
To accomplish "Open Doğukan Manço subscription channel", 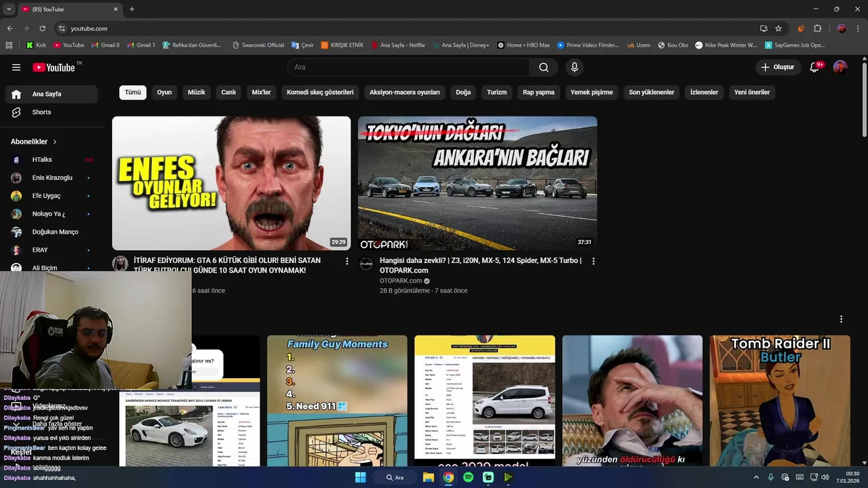I will [x=52, y=232].
